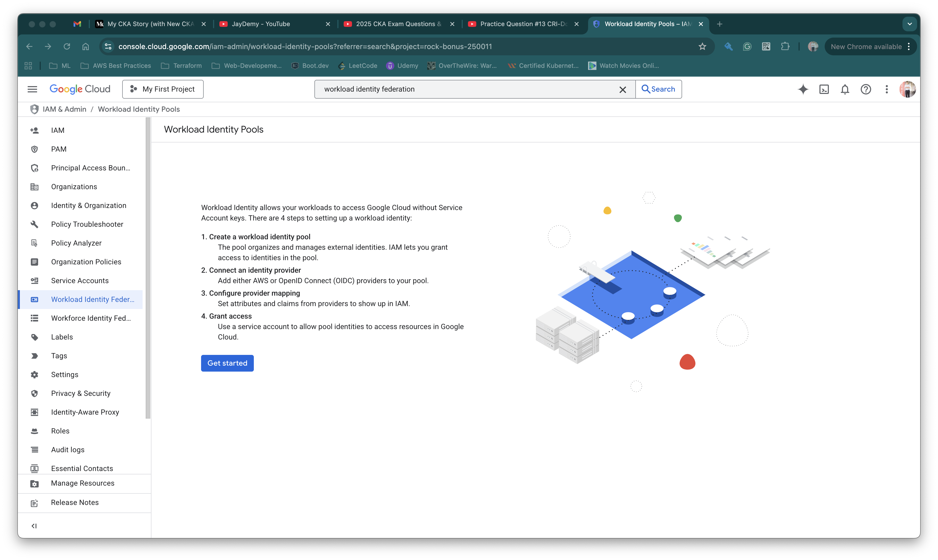The image size is (938, 560).
Task: Open Gemini AI assistant sparkle icon
Action: click(803, 89)
